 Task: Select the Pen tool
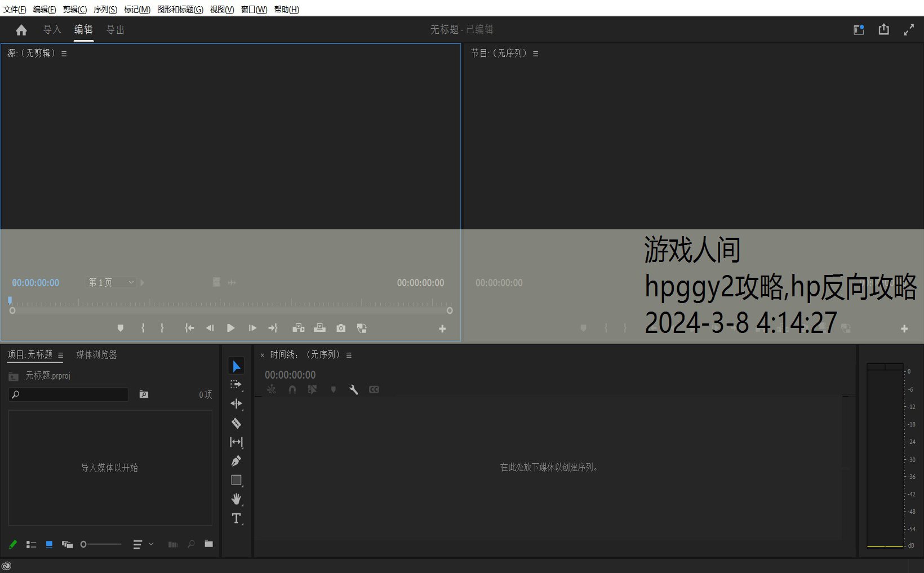tap(236, 461)
